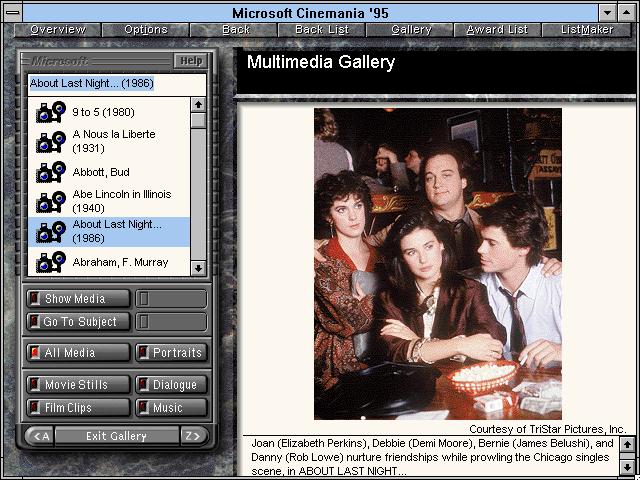The height and width of the screenshot is (480, 640).
Task: Click the Courtesy of TriStar Pictures credit
Action: pos(547,429)
